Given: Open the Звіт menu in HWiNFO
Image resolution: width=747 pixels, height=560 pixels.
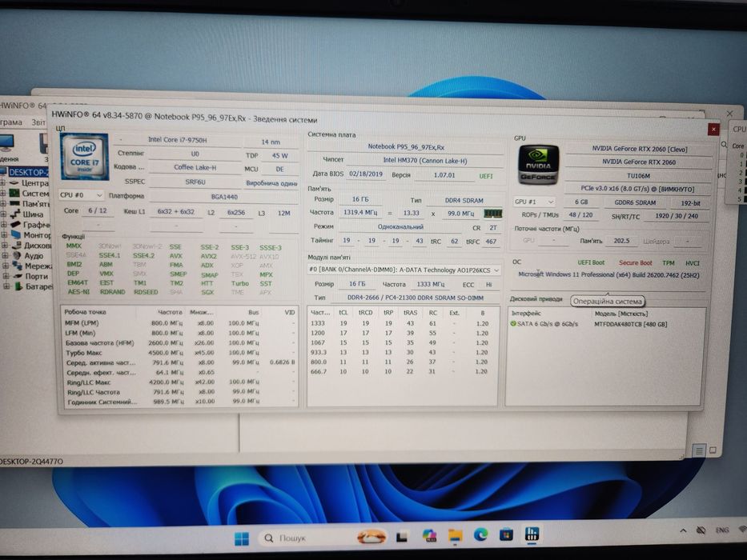Looking at the screenshot, I should [38, 122].
